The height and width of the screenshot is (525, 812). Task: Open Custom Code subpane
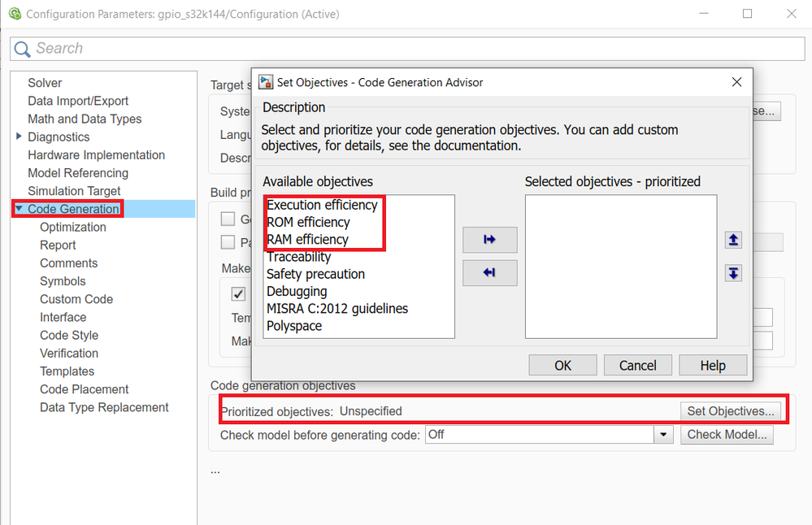tap(76, 299)
